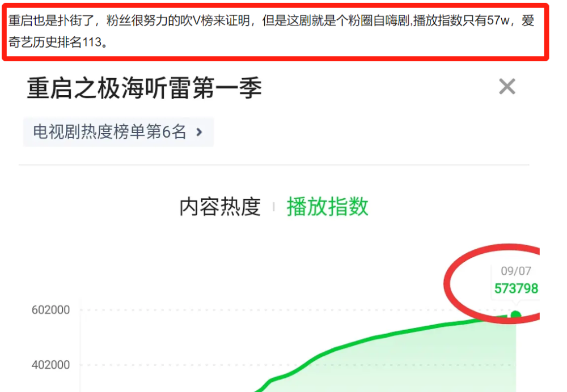
Task: Click the comment text starting with 重启也是扑街了
Action: [x=271, y=31]
